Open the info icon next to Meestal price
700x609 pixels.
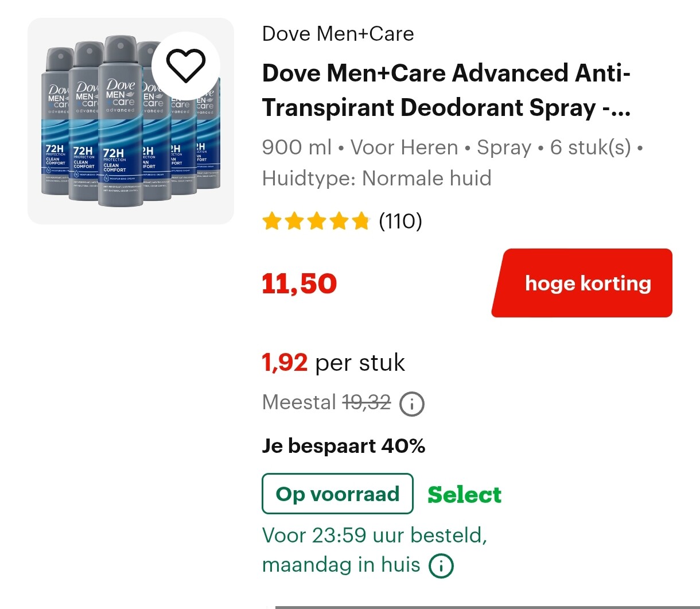pyautogui.click(x=412, y=404)
